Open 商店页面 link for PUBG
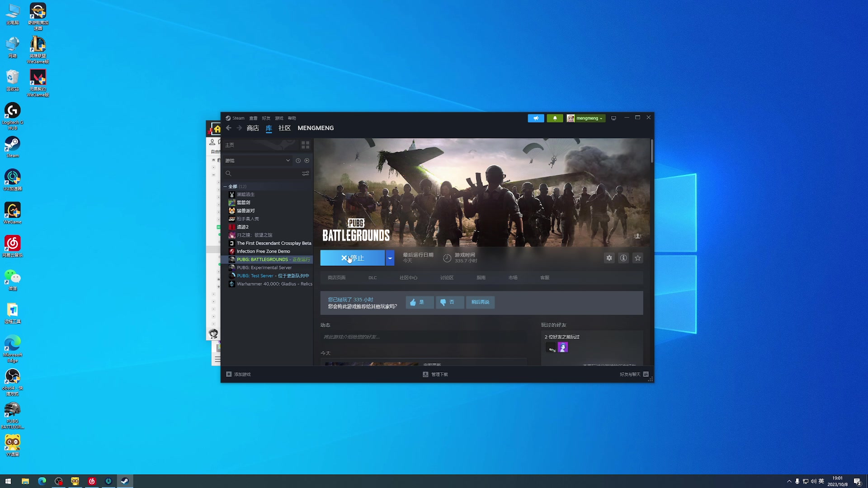This screenshot has height=488, width=868. tap(337, 278)
